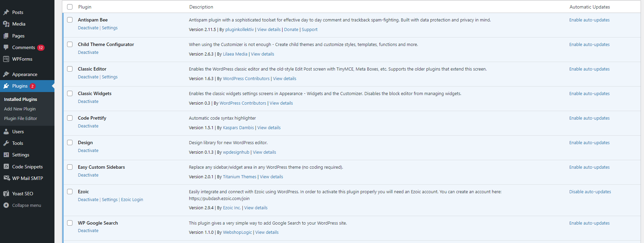Click the Yoast SEO icon
Viewport: 644px width, 243px height.
click(x=6, y=194)
